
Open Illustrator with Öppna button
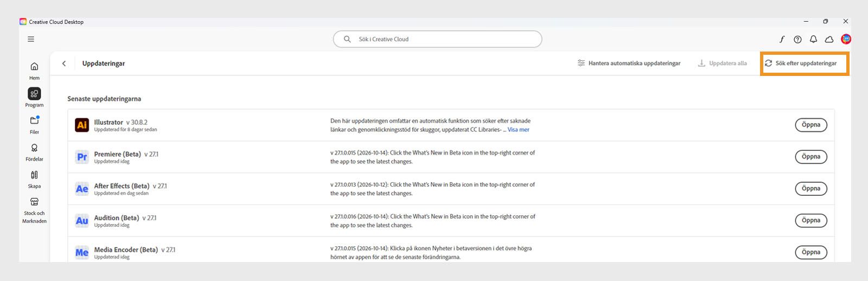(811, 125)
